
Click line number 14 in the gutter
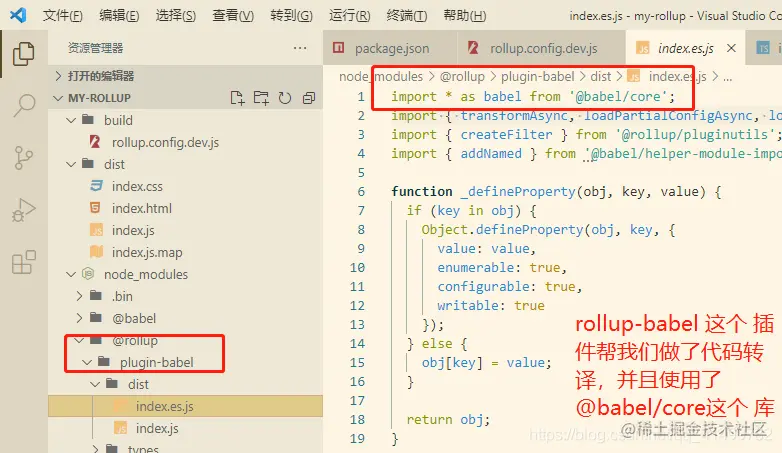pos(357,344)
